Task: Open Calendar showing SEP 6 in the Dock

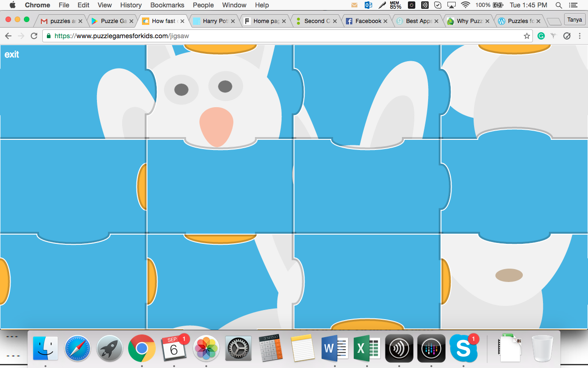Action: tap(174, 348)
